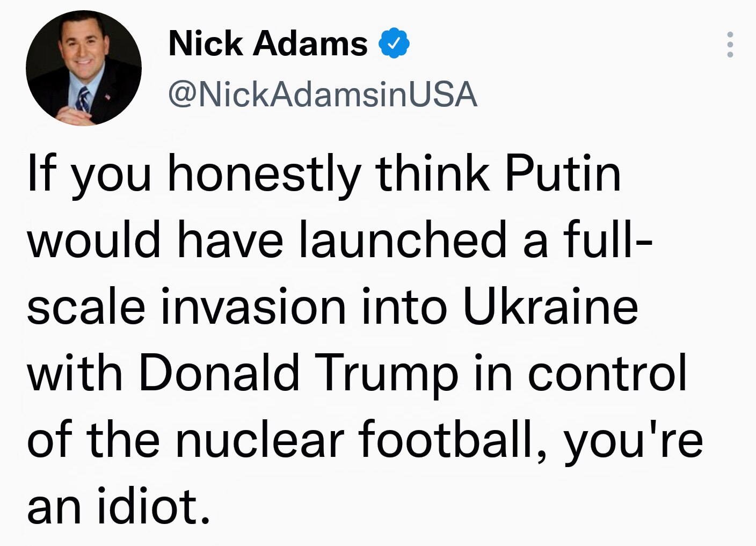Click the word "idiot." ending the tweet
756x546 pixels.
click(x=153, y=507)
